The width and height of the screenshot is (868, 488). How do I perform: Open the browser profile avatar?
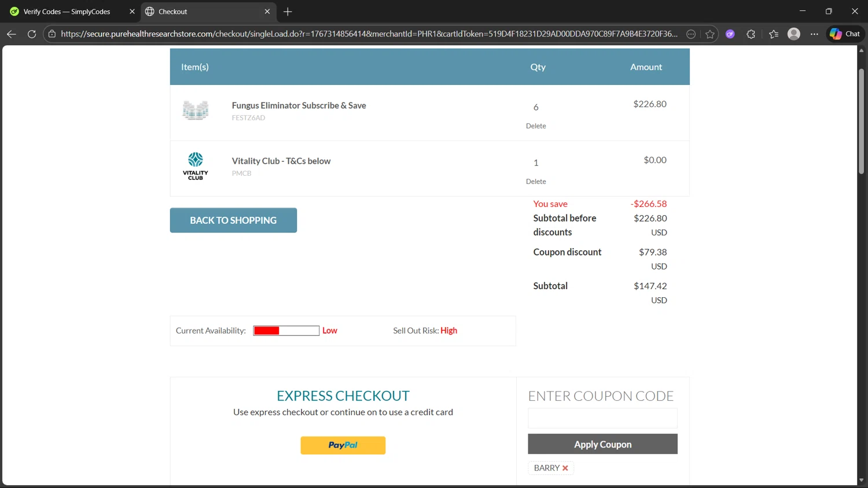[x=794, y=34]
